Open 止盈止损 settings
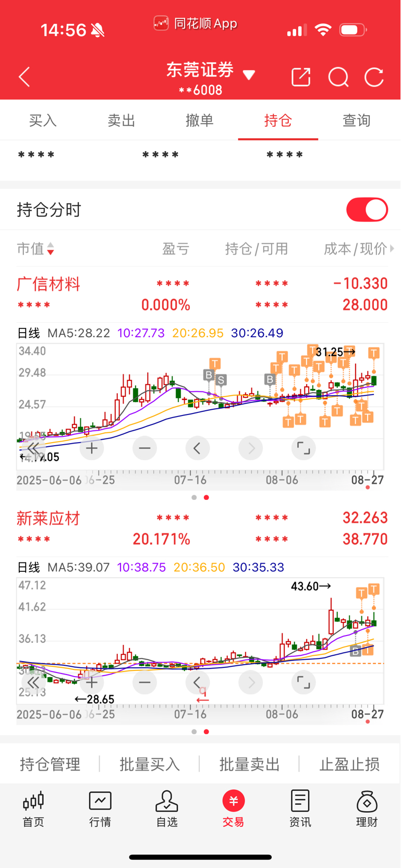This screenshot has height=868, width=401. coord(349,764)
